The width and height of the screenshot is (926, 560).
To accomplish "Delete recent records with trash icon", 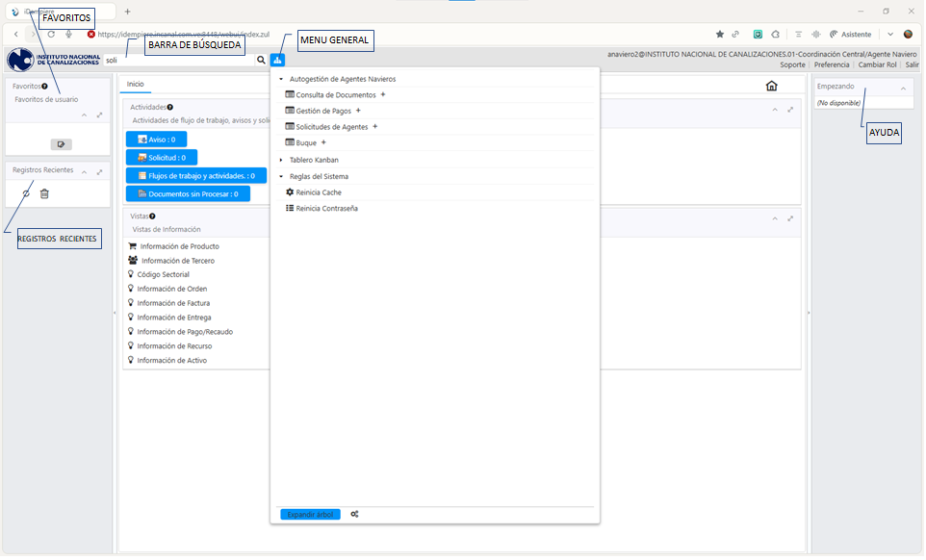I will click(44, 193).
